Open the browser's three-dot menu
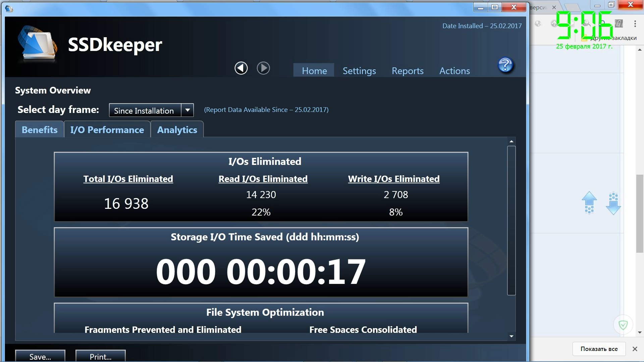 pyautogui.click(x=635, y=23)
